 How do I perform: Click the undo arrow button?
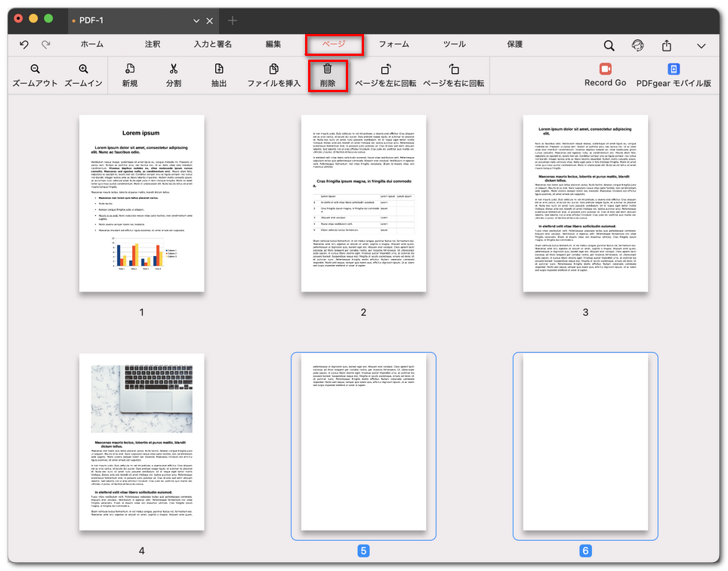click(24, 45)
